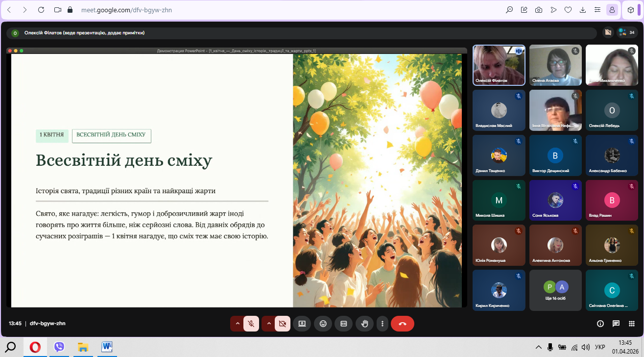This screenshot has width=644, height=357.
Task: Select Олексій Філатов's video tile
Action: pos(499,65)
